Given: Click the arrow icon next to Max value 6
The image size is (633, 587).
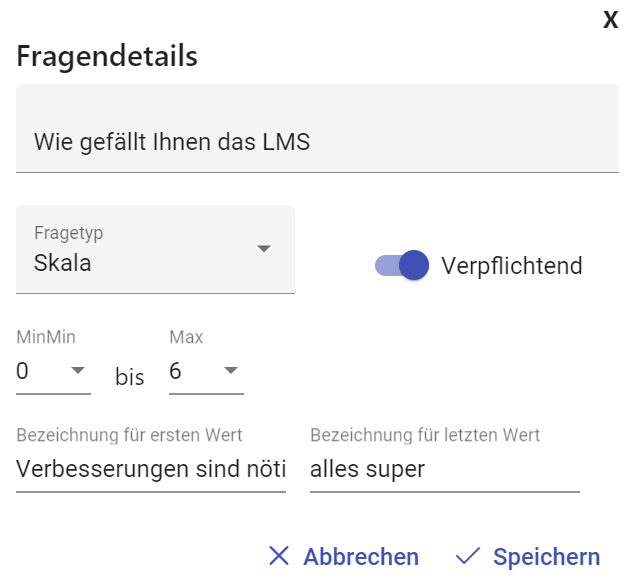Looking at the screenshot, I should point(231,371).
